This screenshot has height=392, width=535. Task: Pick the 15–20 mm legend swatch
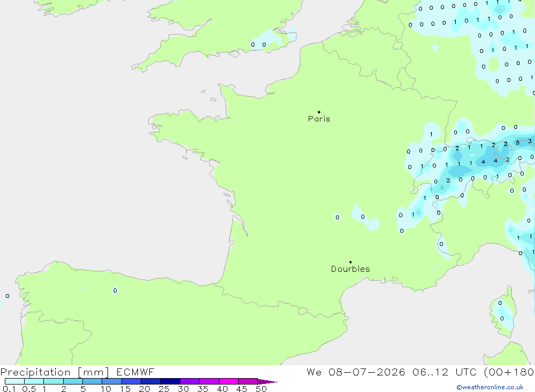pyautogui.click(x=132, y=381)
